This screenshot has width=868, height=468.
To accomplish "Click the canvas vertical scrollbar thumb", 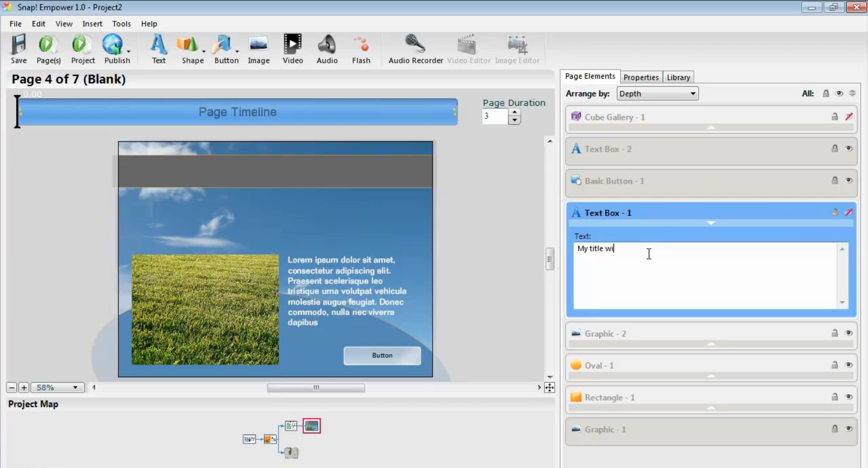I will coord(550,259).
